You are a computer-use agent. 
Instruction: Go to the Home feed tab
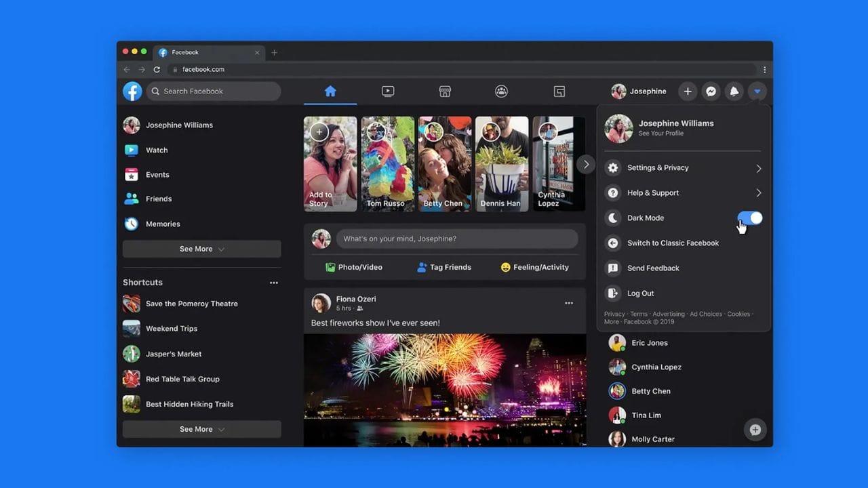tap(330, 91)
